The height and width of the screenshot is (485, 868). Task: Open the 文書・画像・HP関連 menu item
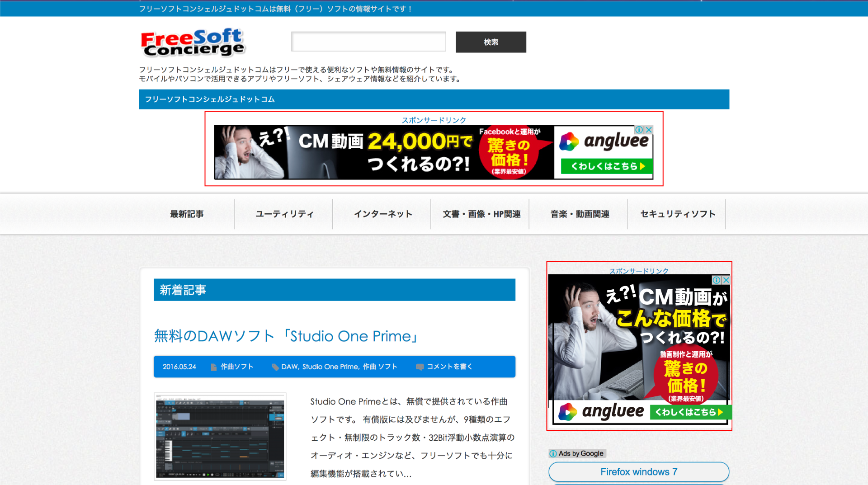tap(481, 214)
